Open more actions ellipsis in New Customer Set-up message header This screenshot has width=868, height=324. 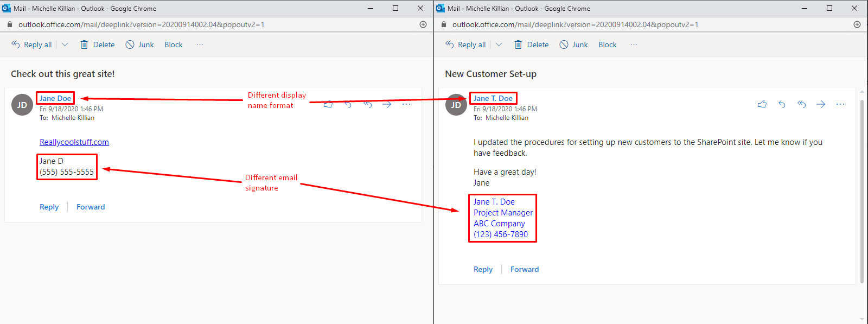pyautogui.click(x=840, y=104)
